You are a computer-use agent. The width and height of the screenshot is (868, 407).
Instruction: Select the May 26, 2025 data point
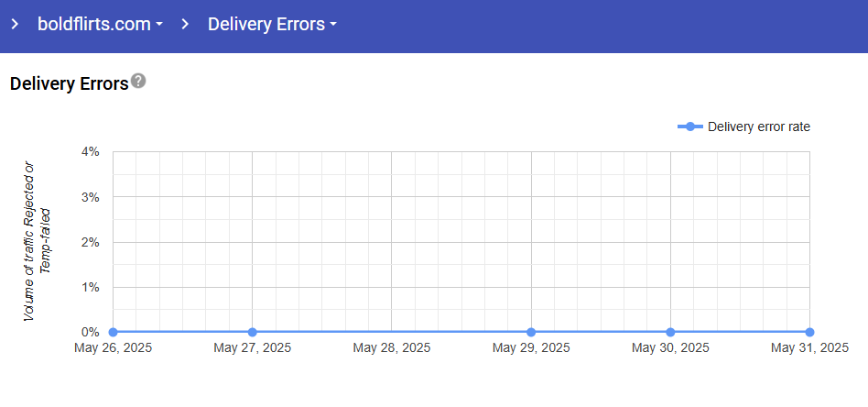tap(113, 332)
